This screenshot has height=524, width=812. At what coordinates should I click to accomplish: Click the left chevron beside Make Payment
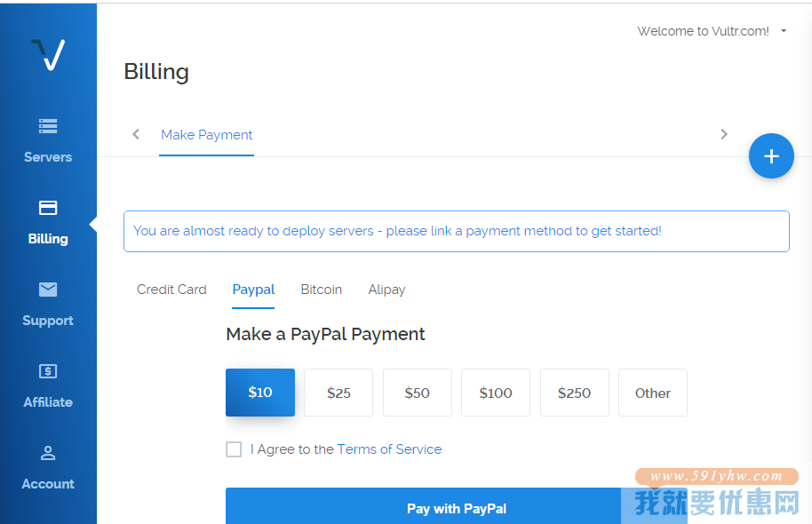pyautogui.click(x=136, y=135)
